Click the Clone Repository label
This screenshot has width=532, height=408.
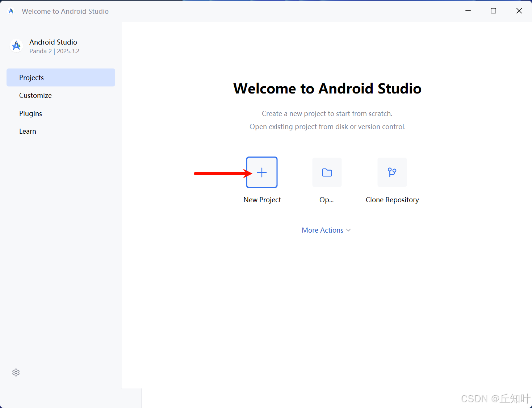coord(392,200)
